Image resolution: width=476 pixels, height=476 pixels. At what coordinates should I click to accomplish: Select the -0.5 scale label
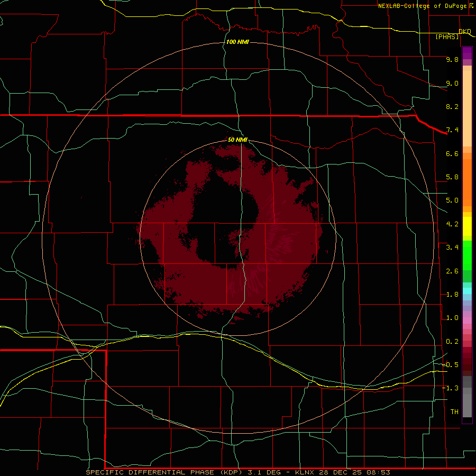tap(450, 365)
